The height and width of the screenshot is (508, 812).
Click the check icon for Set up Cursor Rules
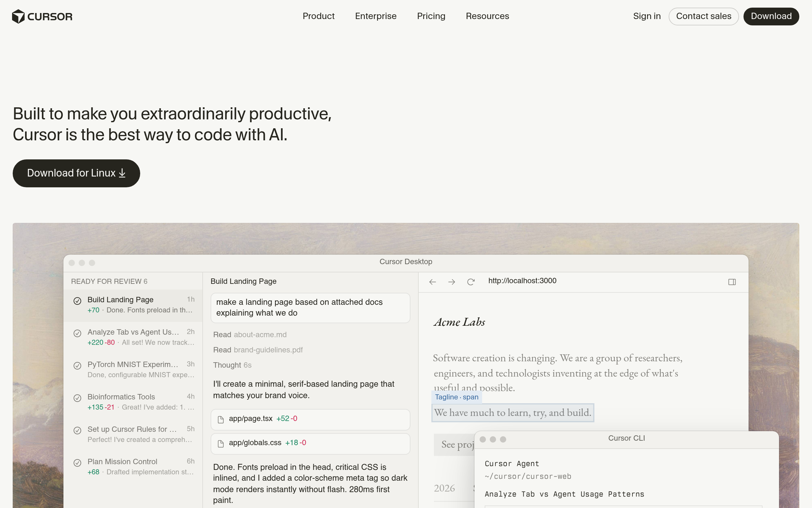(x=77, y=431)
